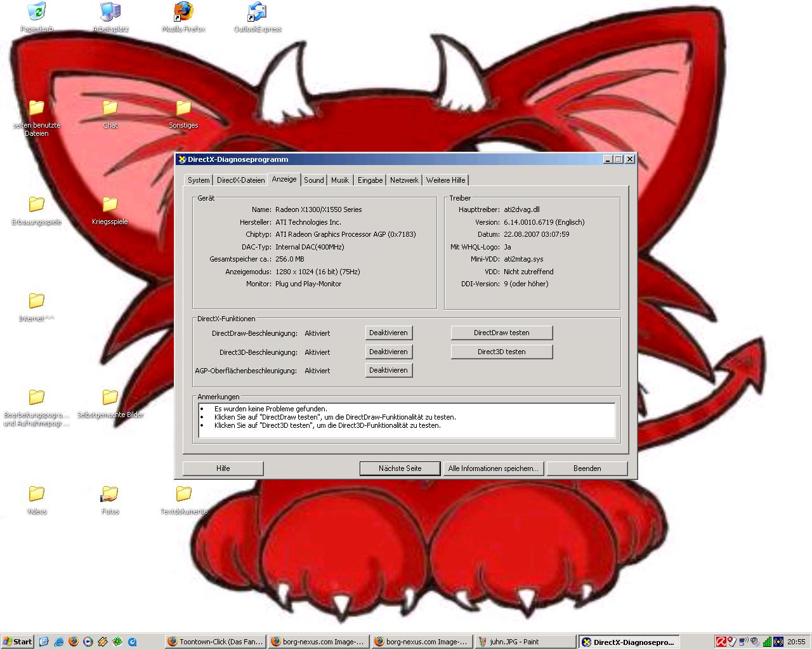Click the 'ati2mtag.sys' Mini-VDD value

click(523, 259)
